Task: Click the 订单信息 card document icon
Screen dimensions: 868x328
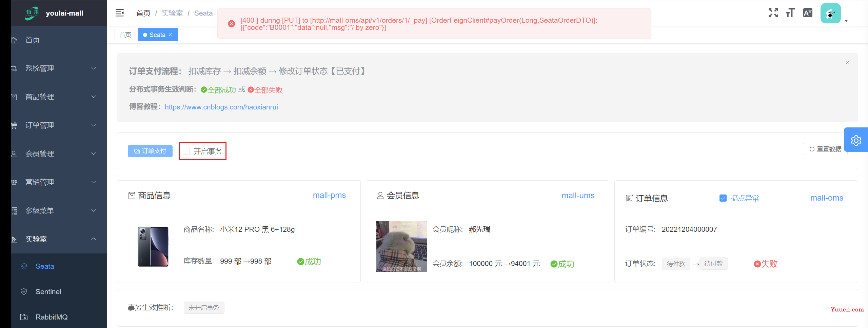Action: click(629, 198)
